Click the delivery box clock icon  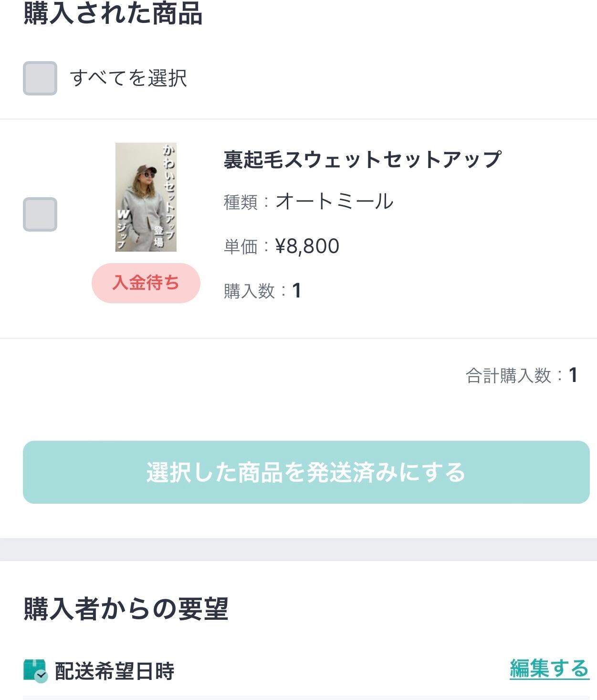coord(35,671)
